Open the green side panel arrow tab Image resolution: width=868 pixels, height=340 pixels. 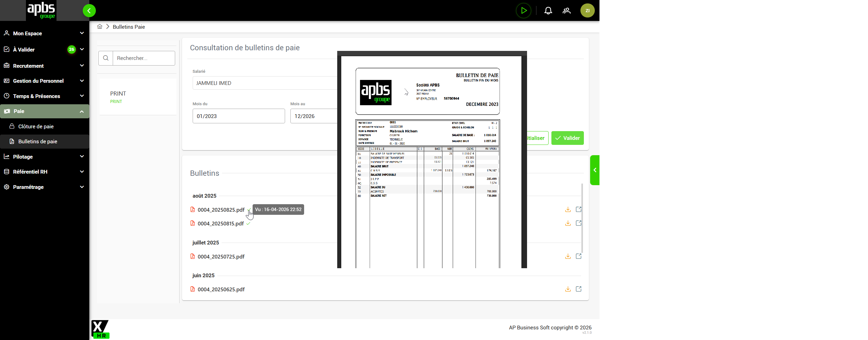595,170
